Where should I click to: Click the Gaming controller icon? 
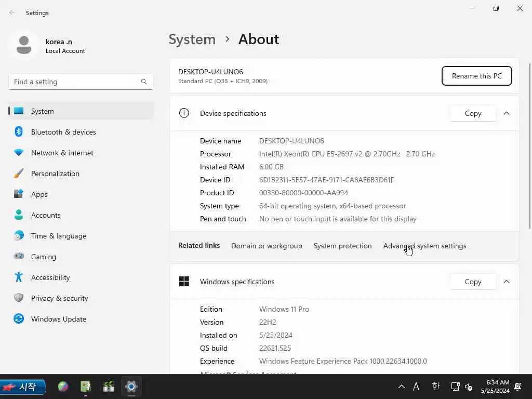click(19, 256)
